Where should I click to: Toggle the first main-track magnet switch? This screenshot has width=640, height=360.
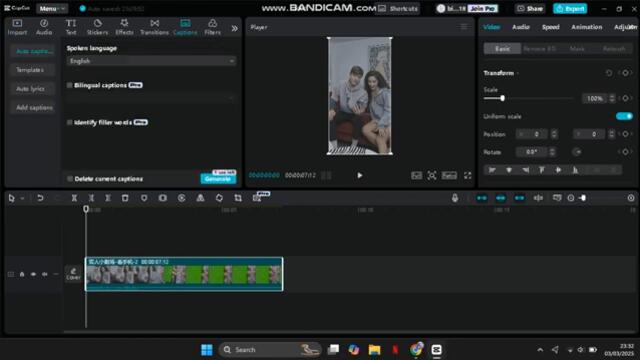[482, 198]
